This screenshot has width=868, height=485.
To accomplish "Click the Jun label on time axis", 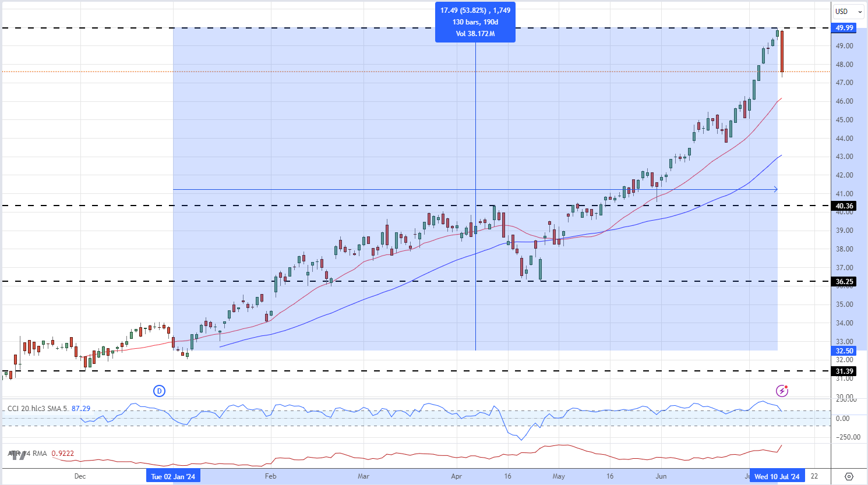I will coord(661,476).
